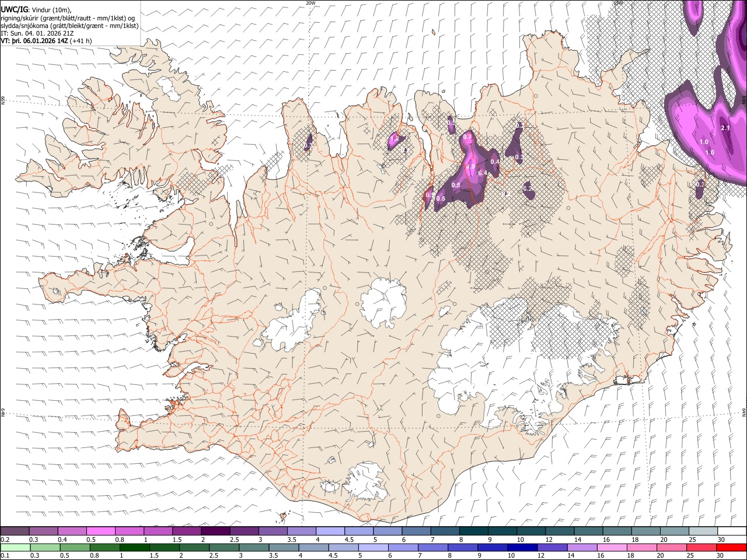This screenshot has width=747, height=560.
Task: Click the "UWC/IG: Vindur (10m)" title line
Action: click(36, 10)
